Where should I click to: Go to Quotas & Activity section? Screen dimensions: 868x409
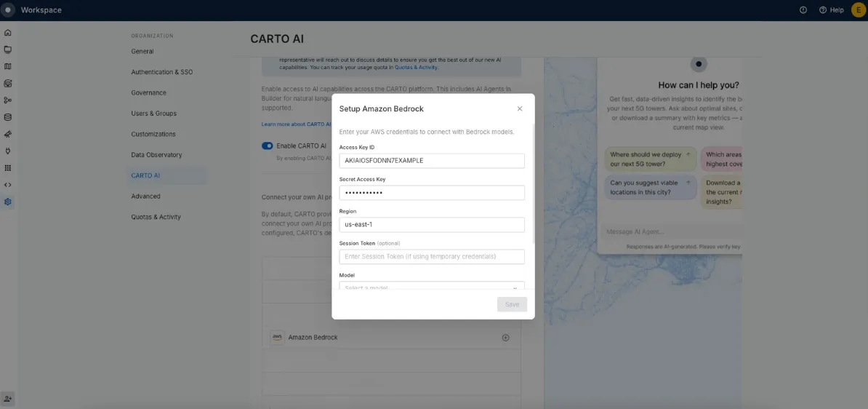(156, 217)
